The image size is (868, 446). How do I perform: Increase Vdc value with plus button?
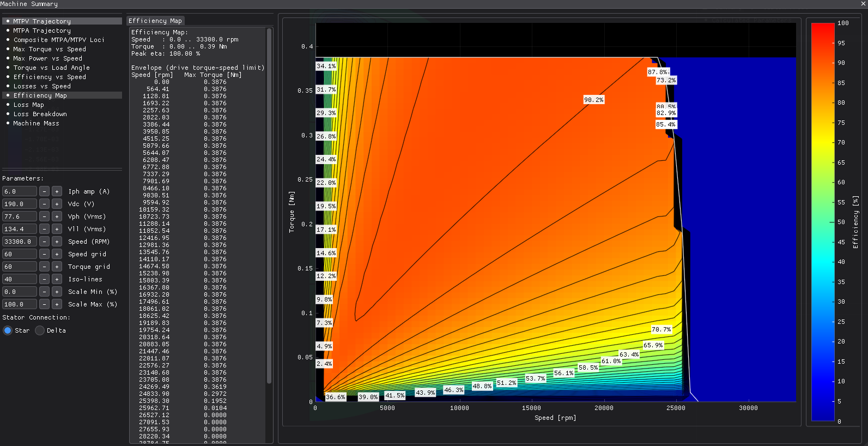click(x=57, y=204)
